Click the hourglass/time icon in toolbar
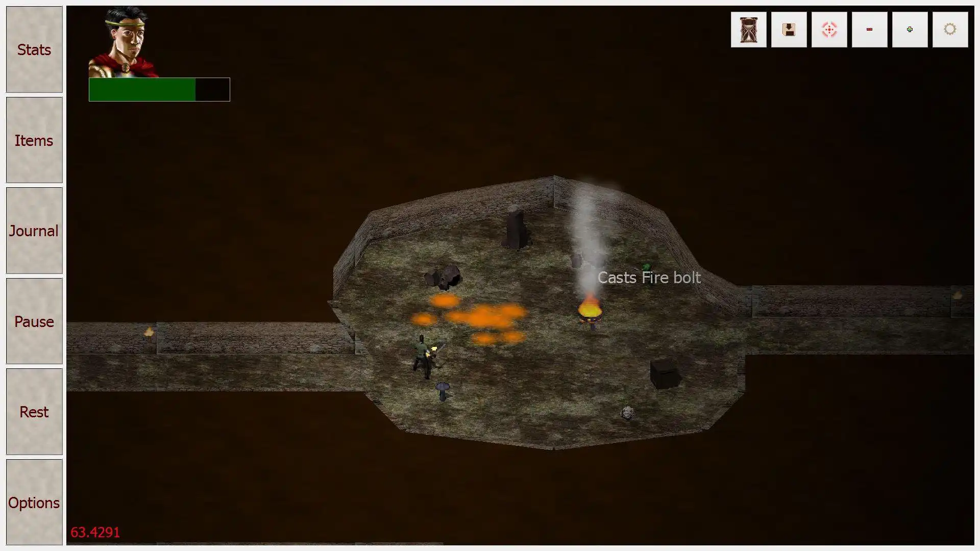The height and width of the screenshot is (551, 980). [748, 29]
